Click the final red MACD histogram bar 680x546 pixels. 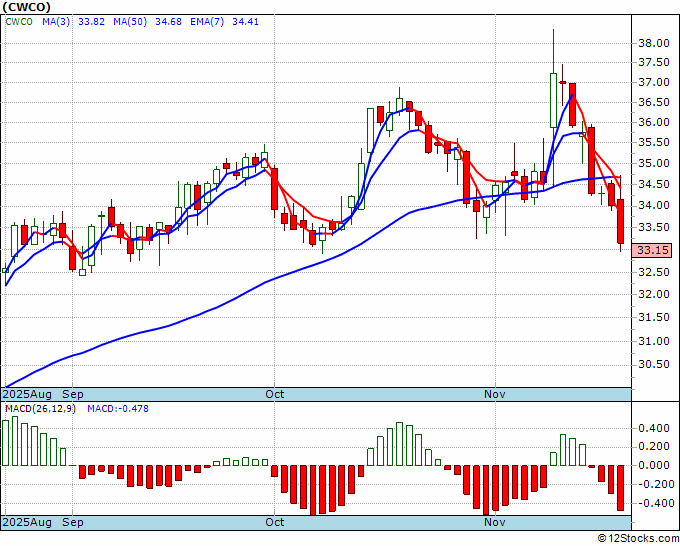[620, 488]
